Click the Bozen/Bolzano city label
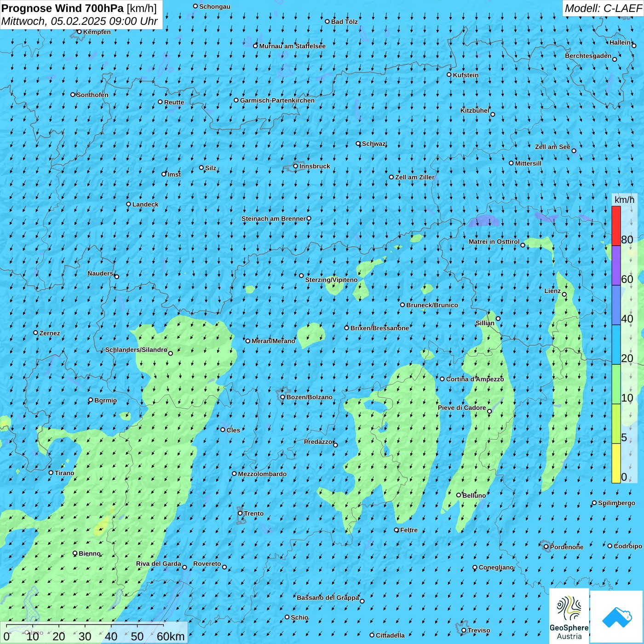 [309, 397]
